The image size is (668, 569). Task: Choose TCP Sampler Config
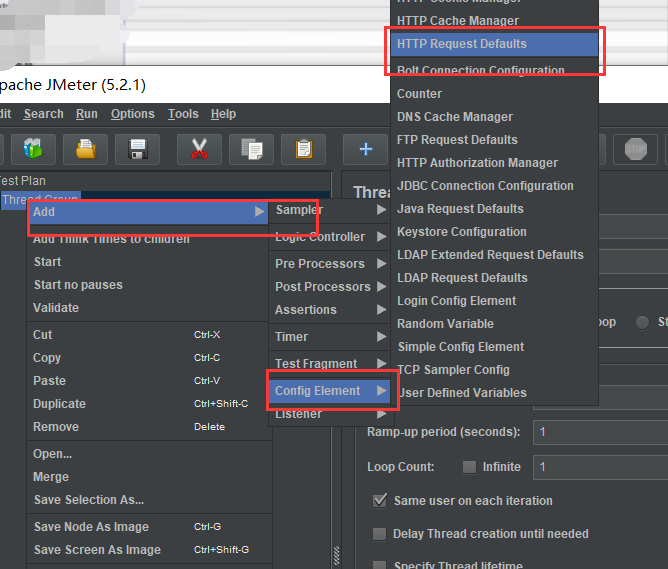coord(494,370)
